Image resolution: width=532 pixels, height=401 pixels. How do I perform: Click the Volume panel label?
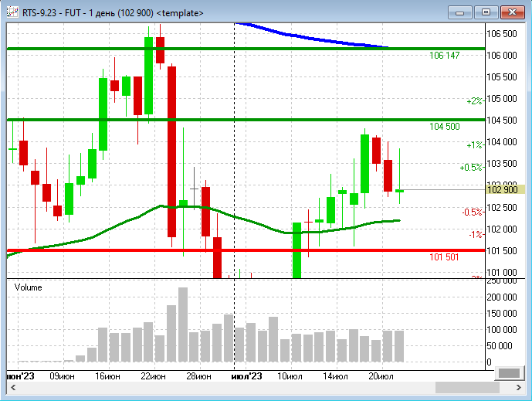(28, 287)
